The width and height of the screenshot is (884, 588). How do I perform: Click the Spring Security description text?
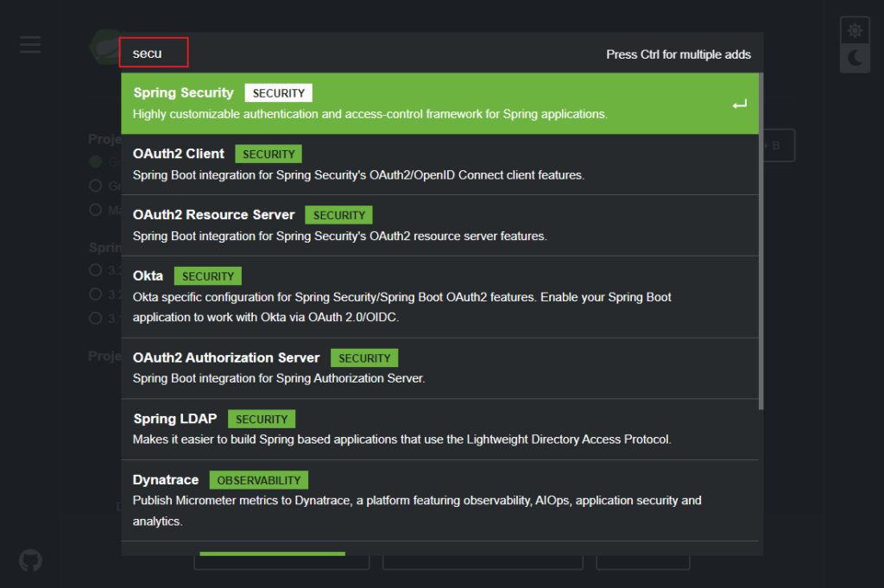(369, 114)
